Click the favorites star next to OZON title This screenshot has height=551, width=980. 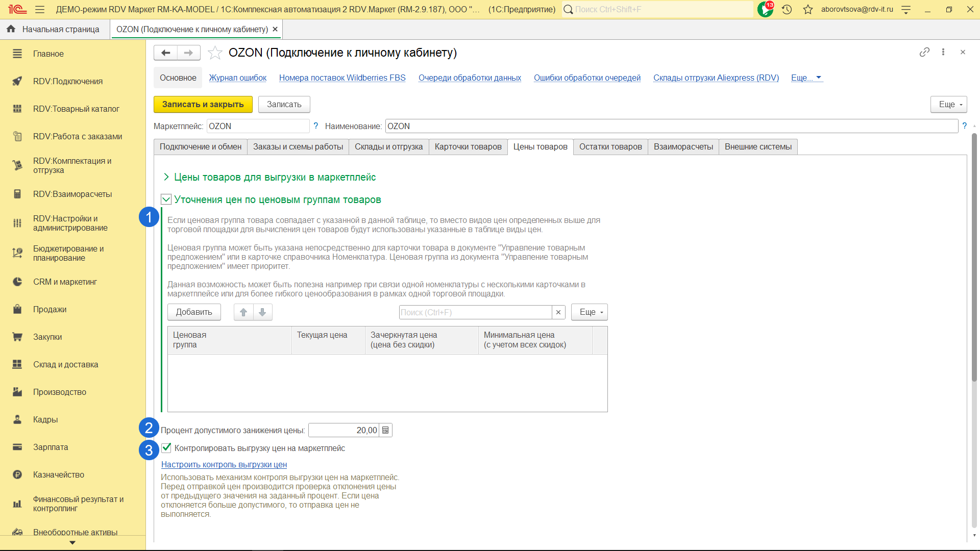(215, 53)
